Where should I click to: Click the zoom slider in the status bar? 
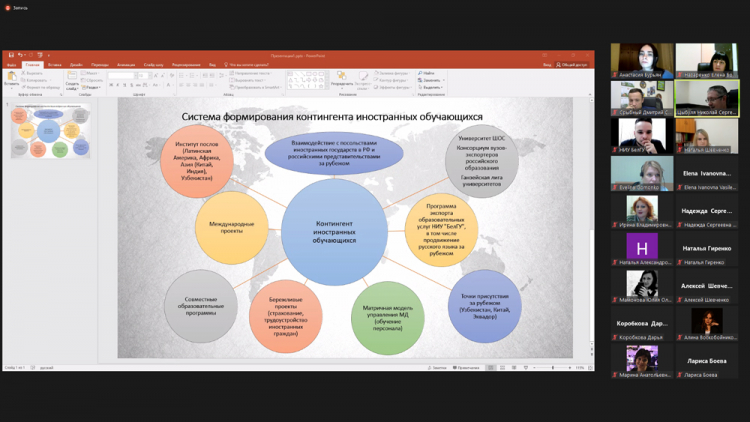pos(553,368)
